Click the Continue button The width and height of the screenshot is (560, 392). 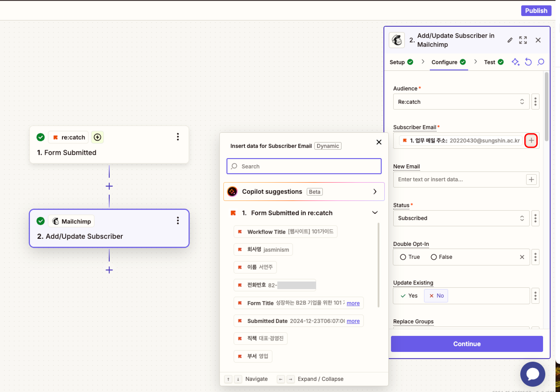point(467,344)
